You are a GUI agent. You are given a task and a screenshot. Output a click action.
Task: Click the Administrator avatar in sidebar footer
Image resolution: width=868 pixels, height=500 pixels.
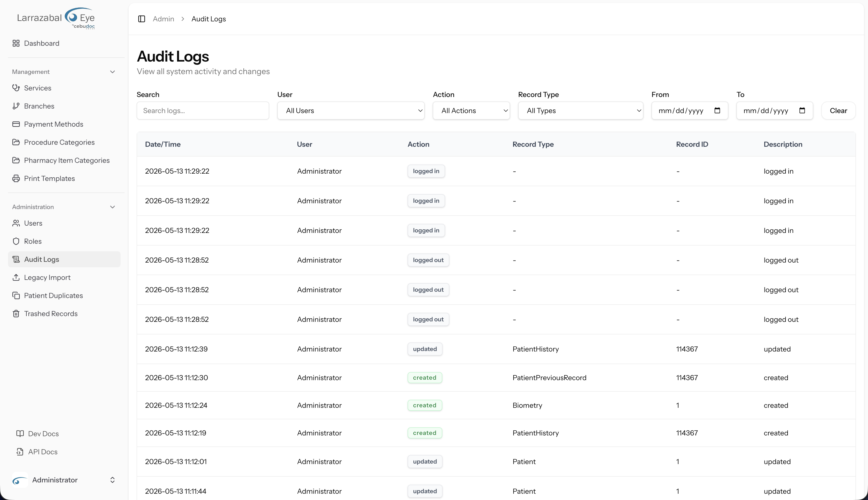coord(20,480)
